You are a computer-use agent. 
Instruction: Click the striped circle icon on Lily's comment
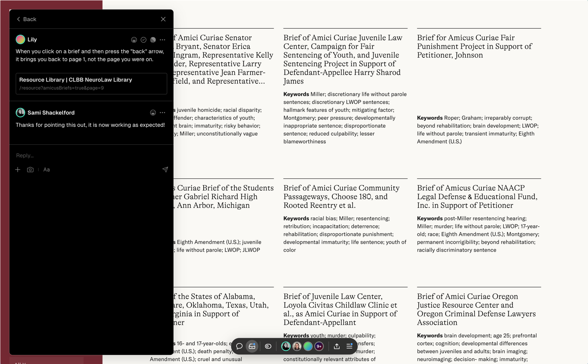point(153,40)
